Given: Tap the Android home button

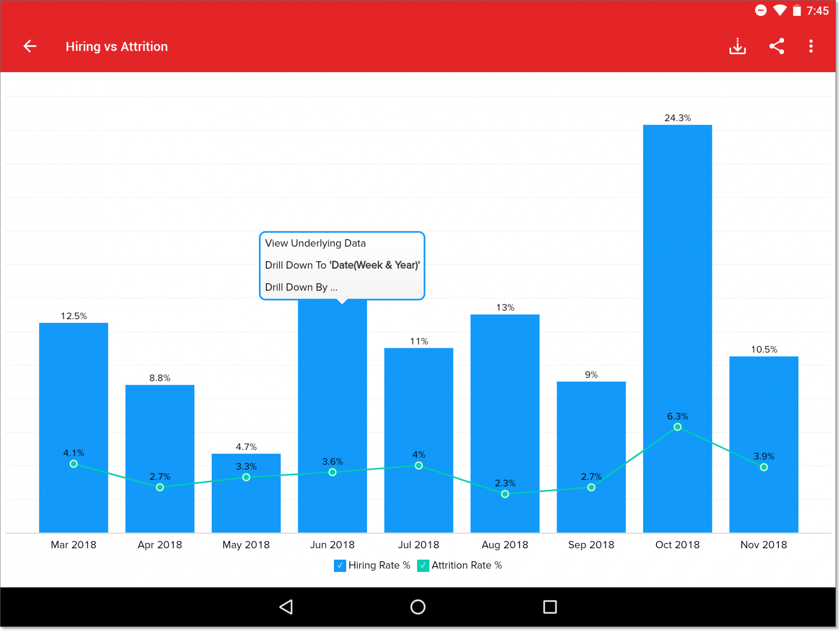Looking at the screenshot, I should pyautogui.click(x=418, y=607).
